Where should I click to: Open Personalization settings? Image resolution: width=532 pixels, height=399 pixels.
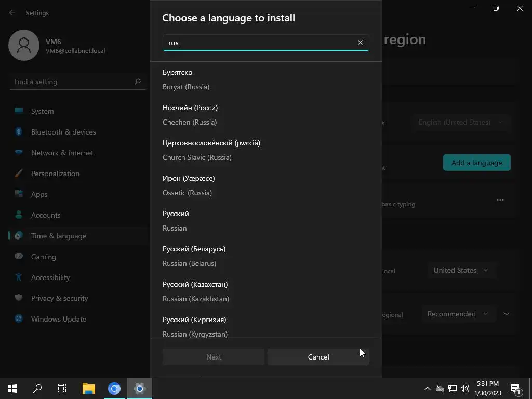78,174
